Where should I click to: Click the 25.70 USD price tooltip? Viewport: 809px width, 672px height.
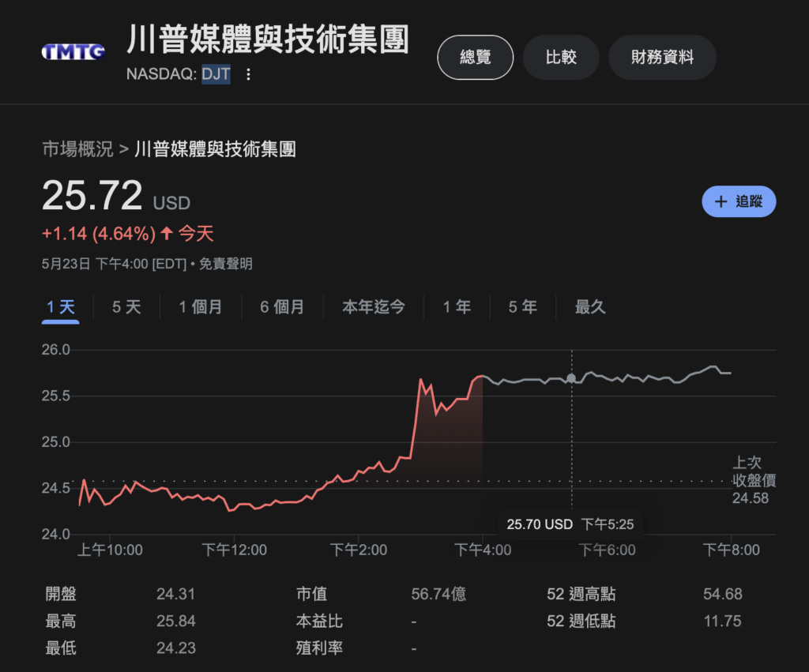(x=570, y=524)
